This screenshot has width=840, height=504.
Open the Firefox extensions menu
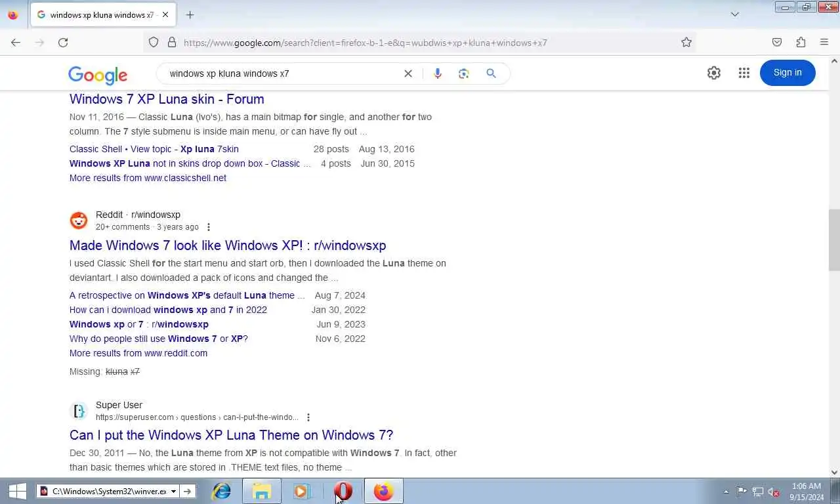pos(801,42)
